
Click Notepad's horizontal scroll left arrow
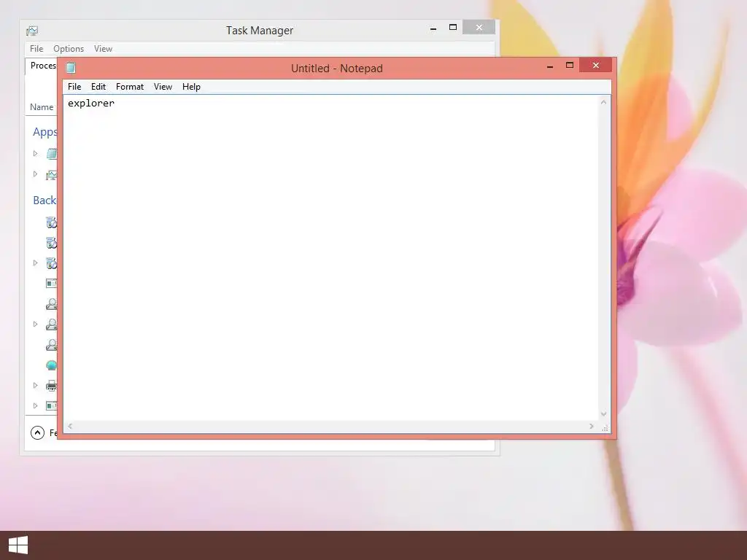point(70,426)
